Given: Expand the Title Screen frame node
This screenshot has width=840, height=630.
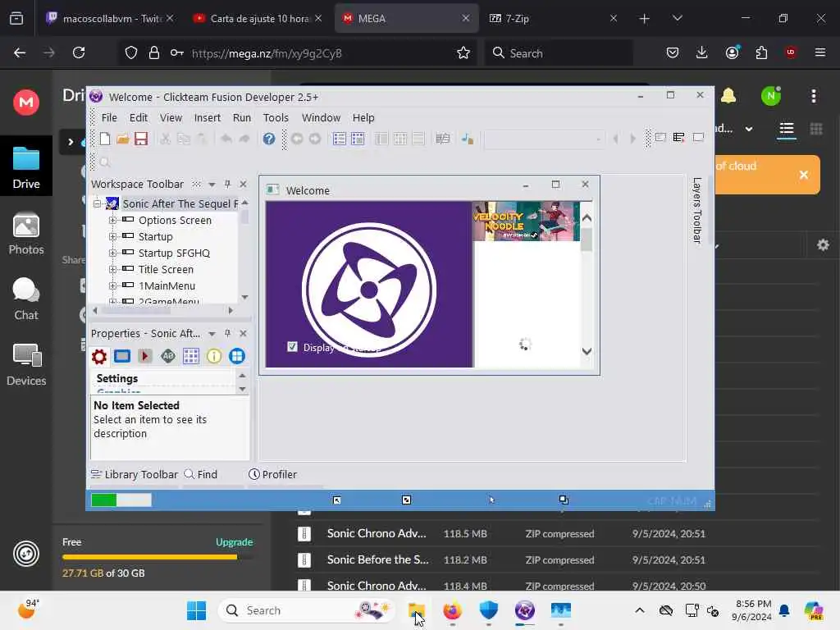Looking at the screenshot, I should point(112,269).
